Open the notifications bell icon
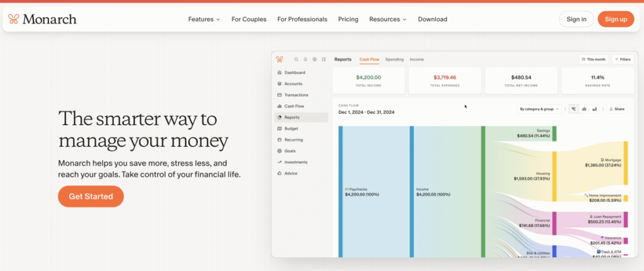This screenshot has height=271, width=644. 305,59
